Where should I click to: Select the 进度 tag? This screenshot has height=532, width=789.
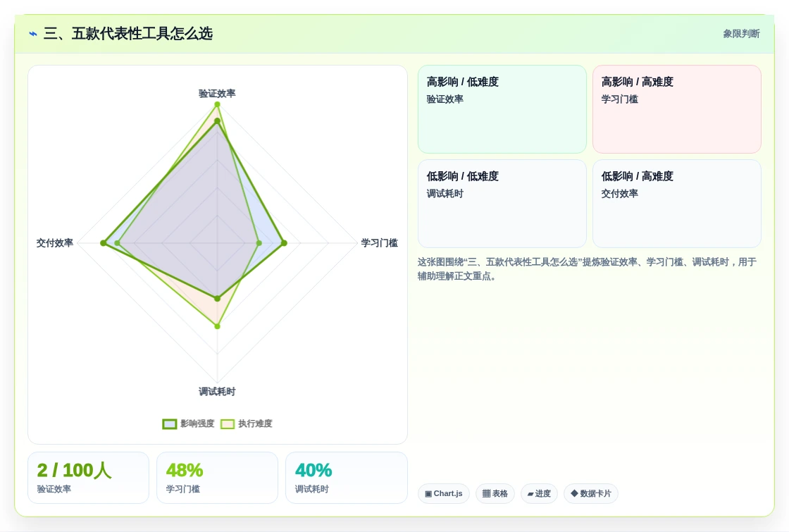coord(539,493)
